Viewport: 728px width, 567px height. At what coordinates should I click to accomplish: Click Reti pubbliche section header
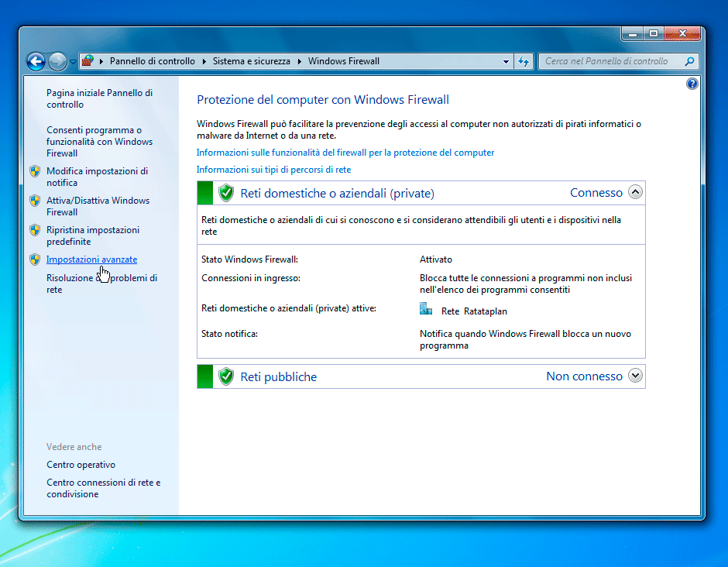coord(279,376)
